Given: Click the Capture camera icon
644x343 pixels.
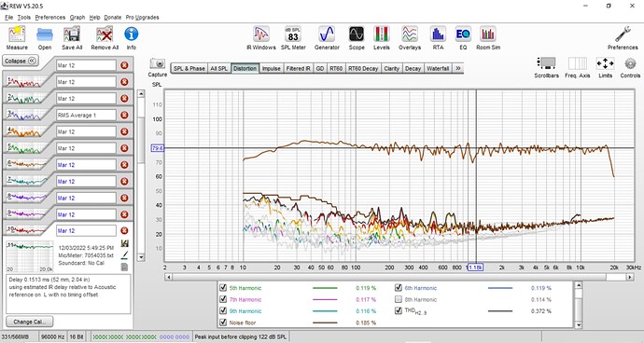Looking at the screenshot, I should click(x=158, y=63).
